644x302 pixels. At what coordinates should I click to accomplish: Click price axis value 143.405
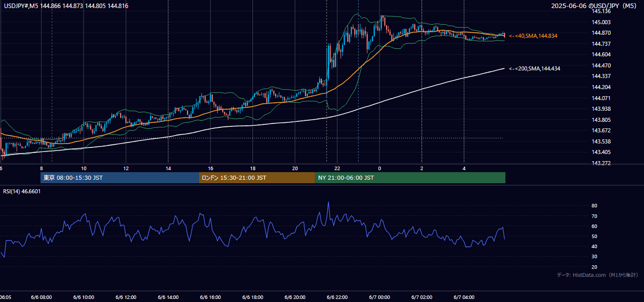click(601, 152)
